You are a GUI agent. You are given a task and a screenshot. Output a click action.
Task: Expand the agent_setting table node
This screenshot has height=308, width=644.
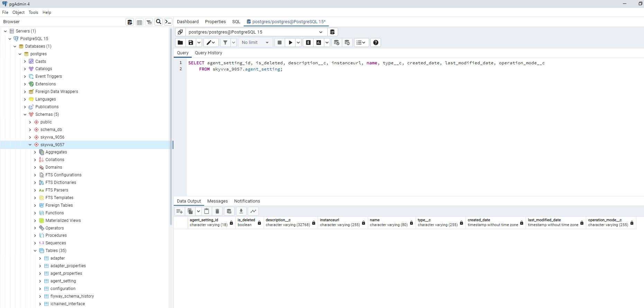(x=40, y=281)
